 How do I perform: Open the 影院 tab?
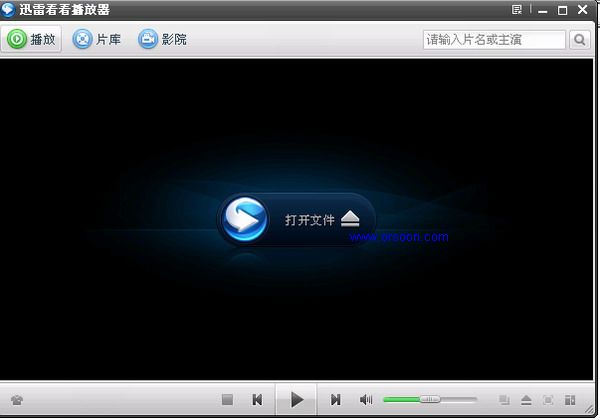[162, 40]
